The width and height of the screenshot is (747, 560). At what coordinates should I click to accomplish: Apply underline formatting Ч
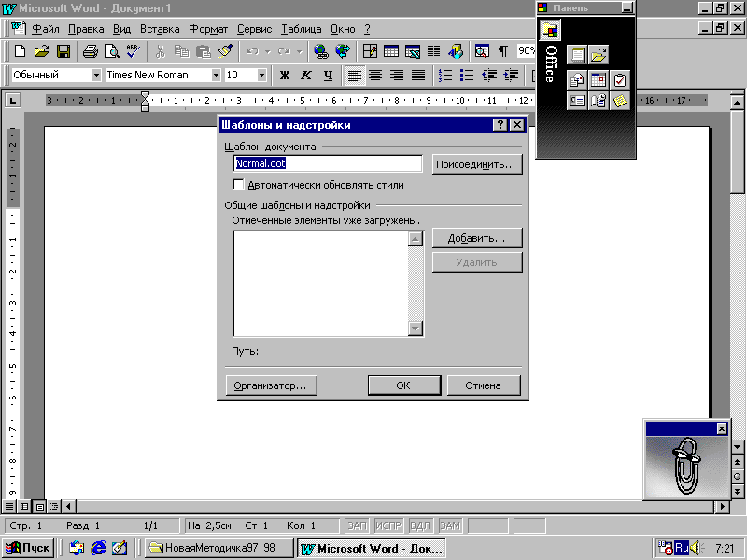328,76
